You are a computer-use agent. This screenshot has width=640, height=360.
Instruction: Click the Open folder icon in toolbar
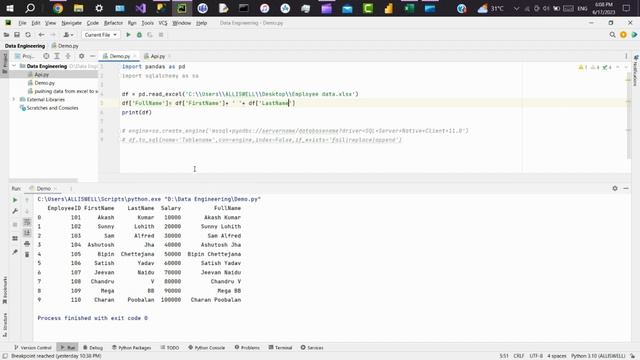tap(6, 35)
